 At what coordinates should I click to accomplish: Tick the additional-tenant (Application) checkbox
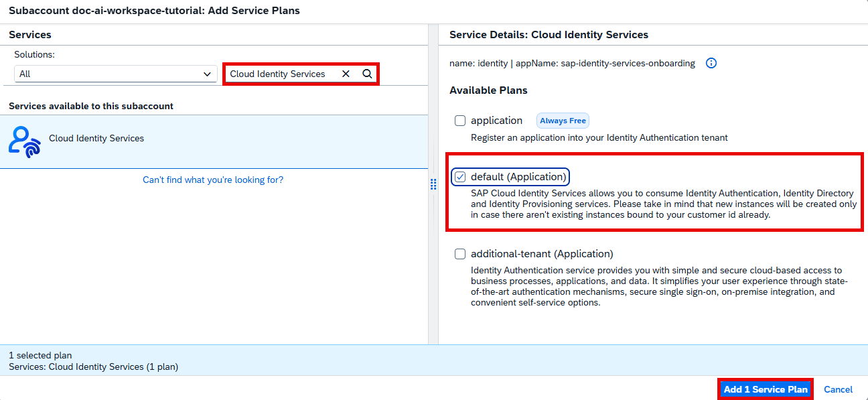460,254
